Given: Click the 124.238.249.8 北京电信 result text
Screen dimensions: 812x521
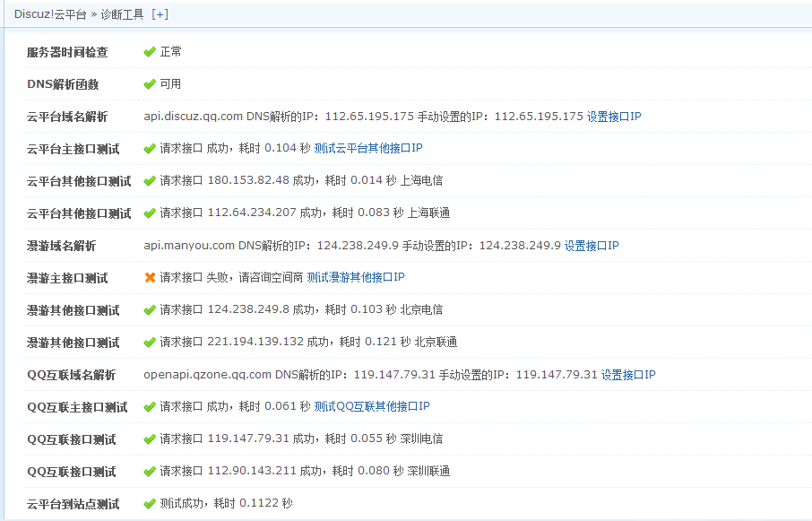Looking at the screenshot, I should (x=301, y=309).
